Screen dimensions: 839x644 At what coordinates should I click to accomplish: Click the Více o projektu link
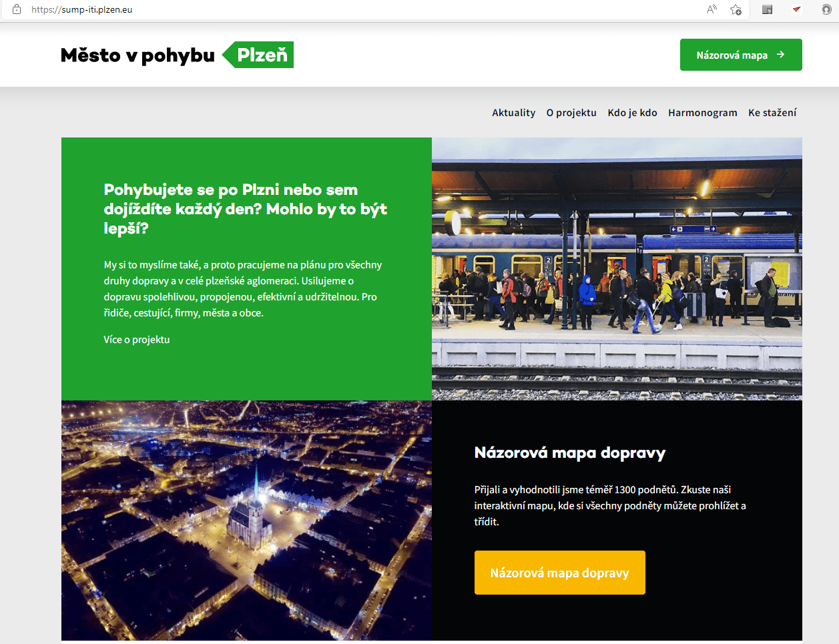137,340
